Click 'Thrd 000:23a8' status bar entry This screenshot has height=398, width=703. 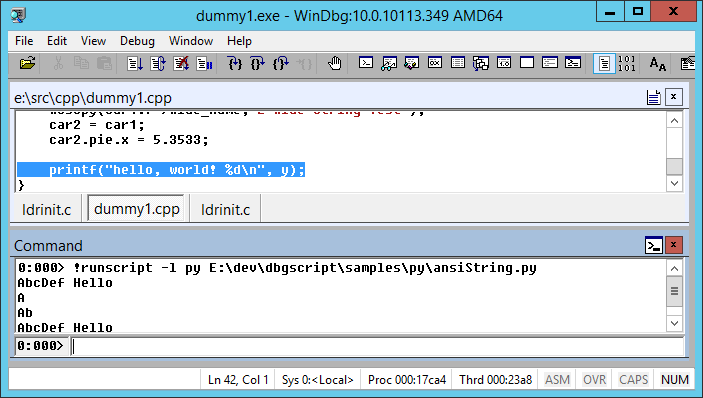pyautogui.click(x=496, y=380)
